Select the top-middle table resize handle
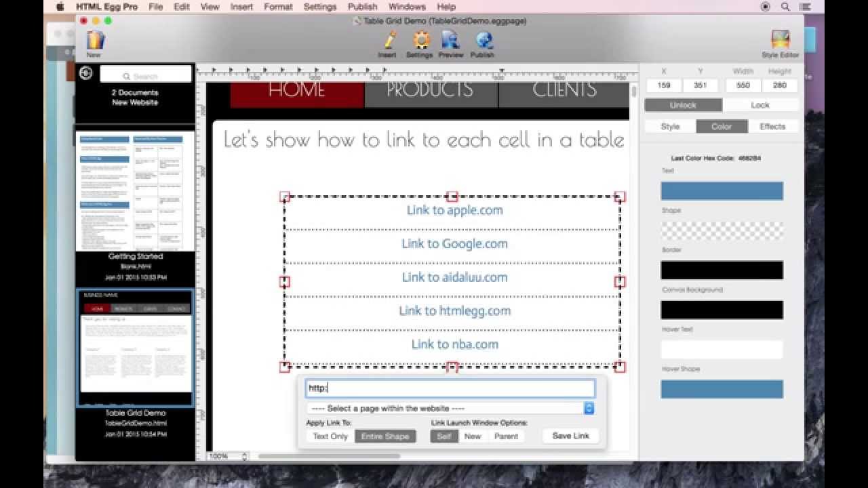Screen dimensions: 868x488 click(x=452, y=197)
